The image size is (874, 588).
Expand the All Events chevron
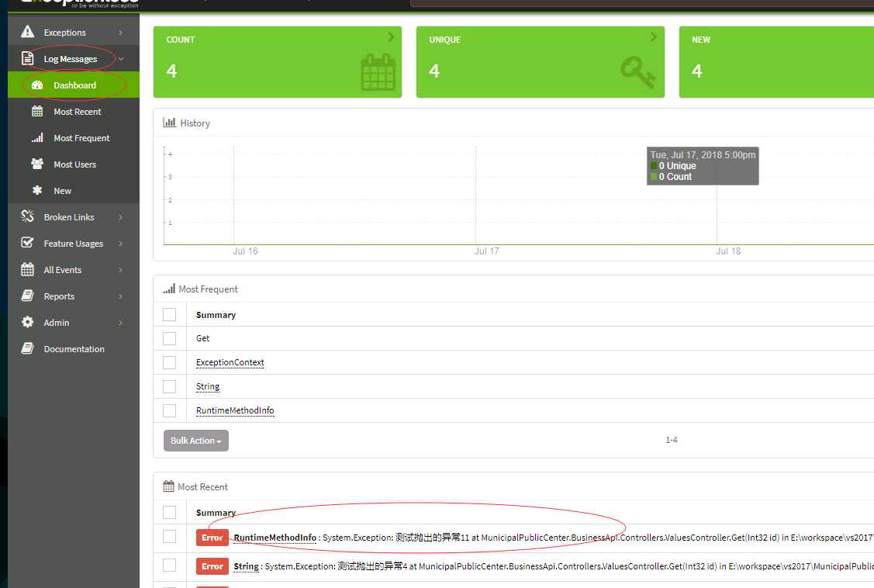(120, 270)
